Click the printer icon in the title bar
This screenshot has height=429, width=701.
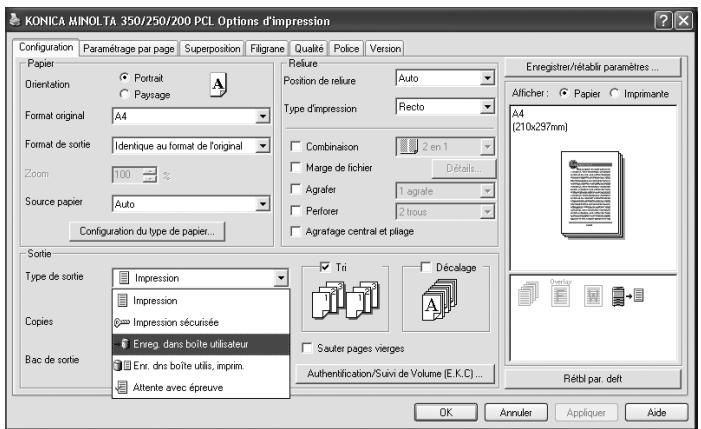click(15, 20)
